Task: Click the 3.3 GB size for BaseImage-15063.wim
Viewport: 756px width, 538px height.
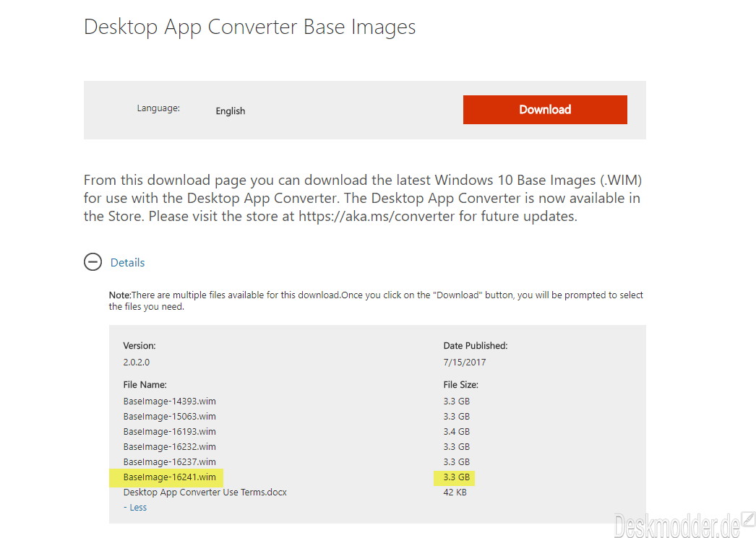Action: click(x=457, y=416)
